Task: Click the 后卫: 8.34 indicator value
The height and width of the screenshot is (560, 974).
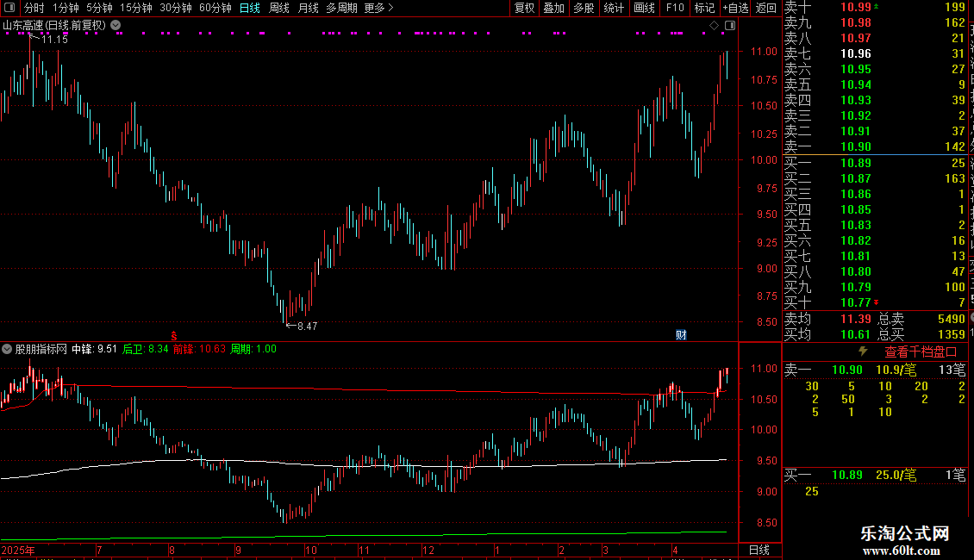Action: (x=146, y=349)
